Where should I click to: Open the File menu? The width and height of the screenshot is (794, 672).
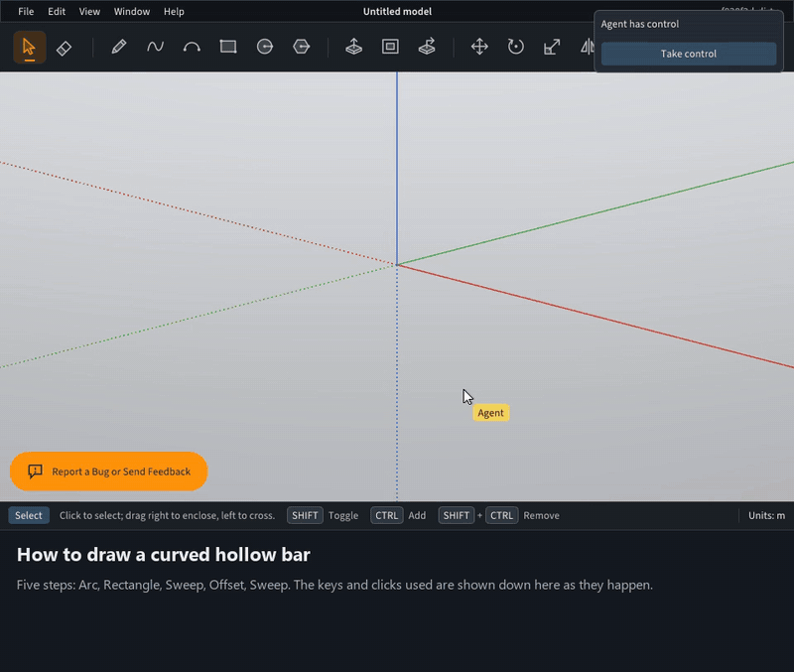click(26, 11)
